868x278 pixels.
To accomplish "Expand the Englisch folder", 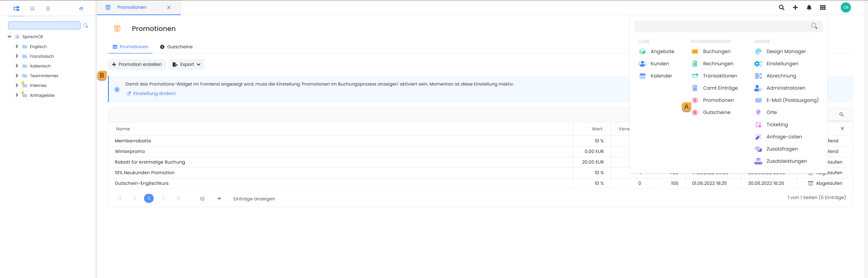I will (17, 46).
